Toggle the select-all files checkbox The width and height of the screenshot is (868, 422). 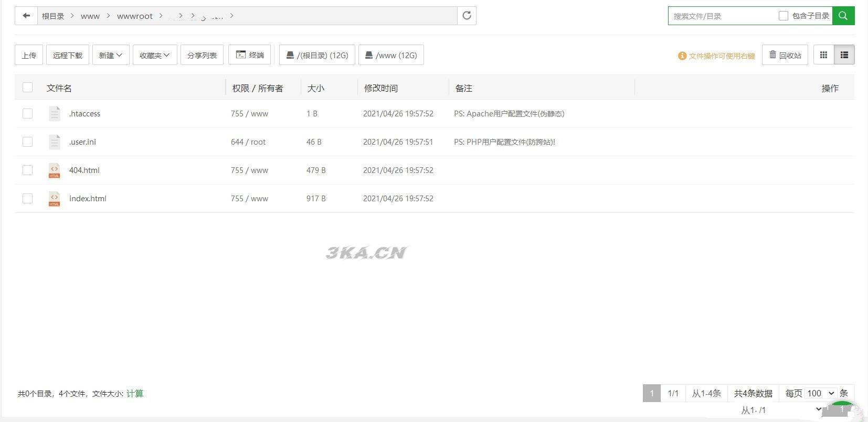[28, 88]
